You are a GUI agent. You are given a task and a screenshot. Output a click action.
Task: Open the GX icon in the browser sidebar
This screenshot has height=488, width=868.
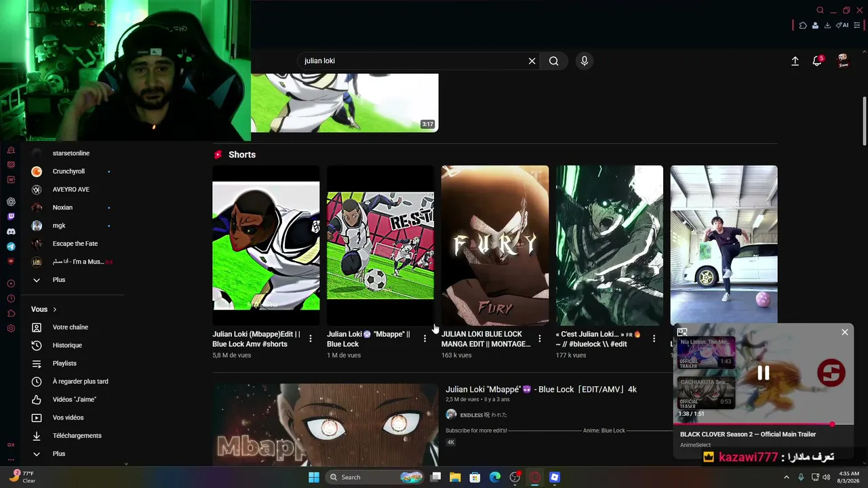(x=11, y=445)
